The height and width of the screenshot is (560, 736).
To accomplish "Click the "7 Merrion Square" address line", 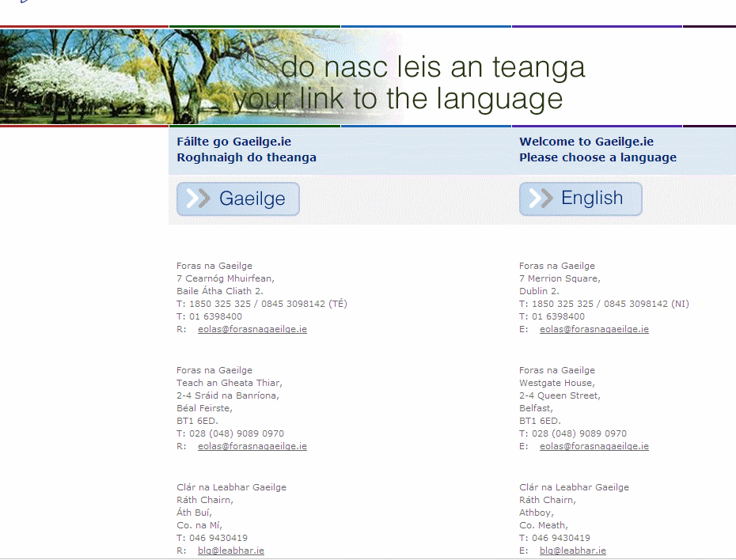I will (560, 278).
